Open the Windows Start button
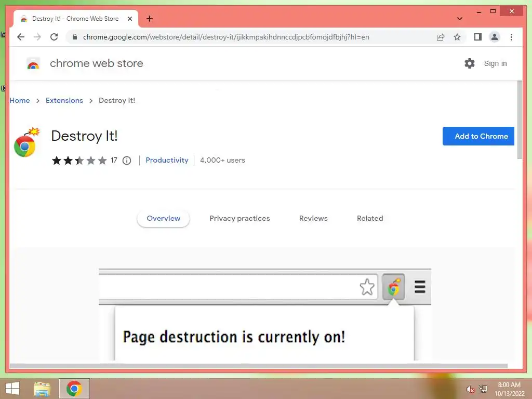532x399 pixels. [12, 389]
